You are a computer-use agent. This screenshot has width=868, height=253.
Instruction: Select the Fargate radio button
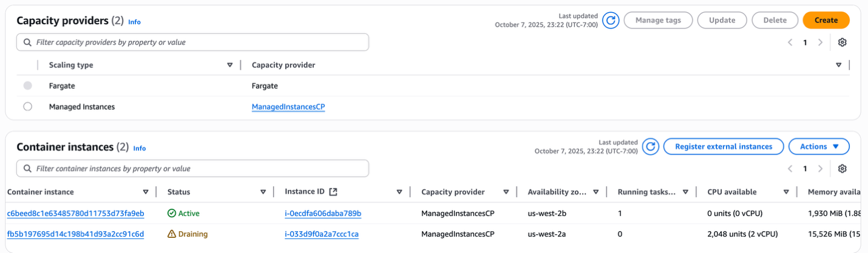tap(27, 86)
